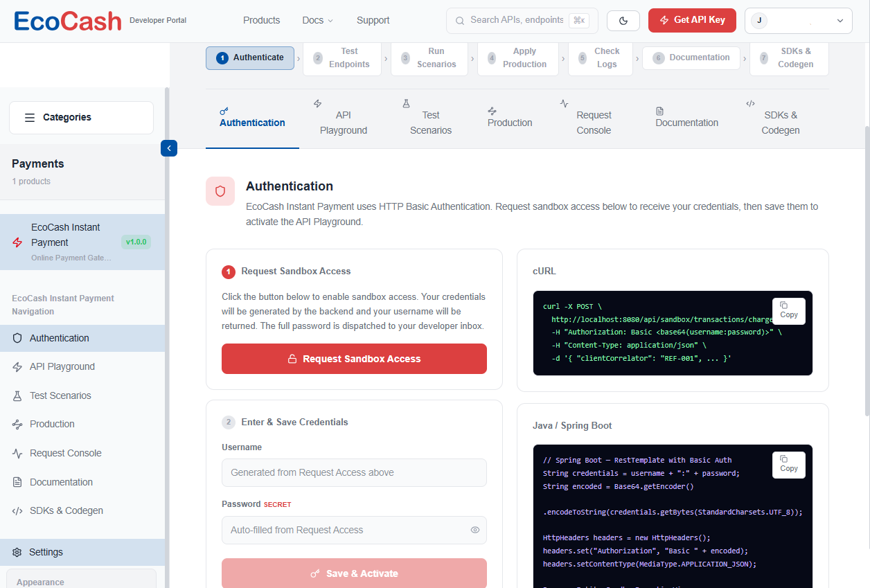
Task: Click the flask icon on Test Scenarios tab
Action: click(x=407, y=103)
